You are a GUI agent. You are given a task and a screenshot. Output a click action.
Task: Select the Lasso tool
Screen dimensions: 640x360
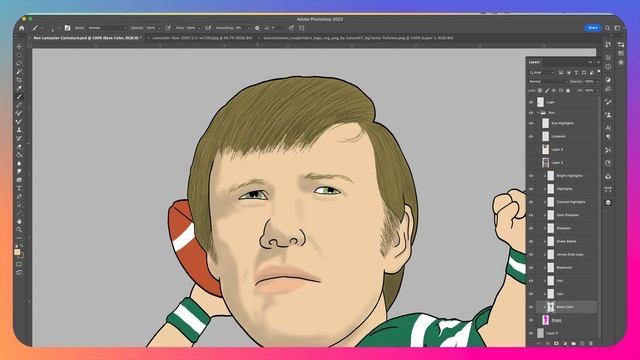(x=19, y=63)
